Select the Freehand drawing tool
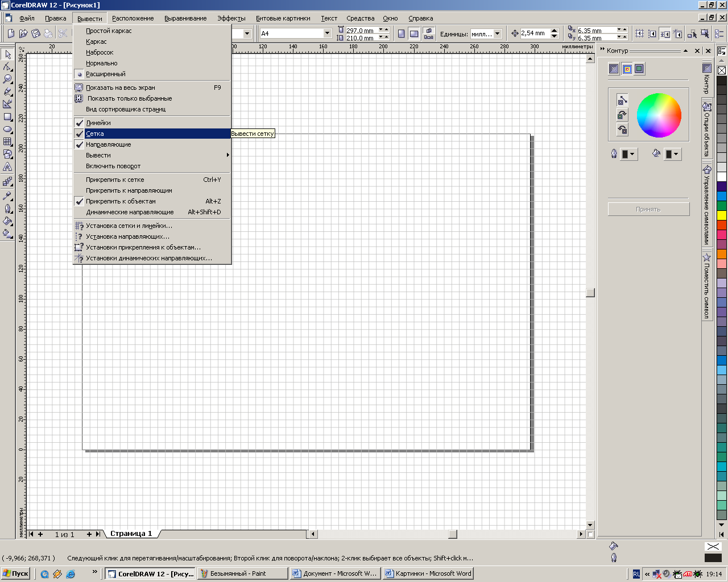Screen dimensions: 728x582 coord(7,92)
